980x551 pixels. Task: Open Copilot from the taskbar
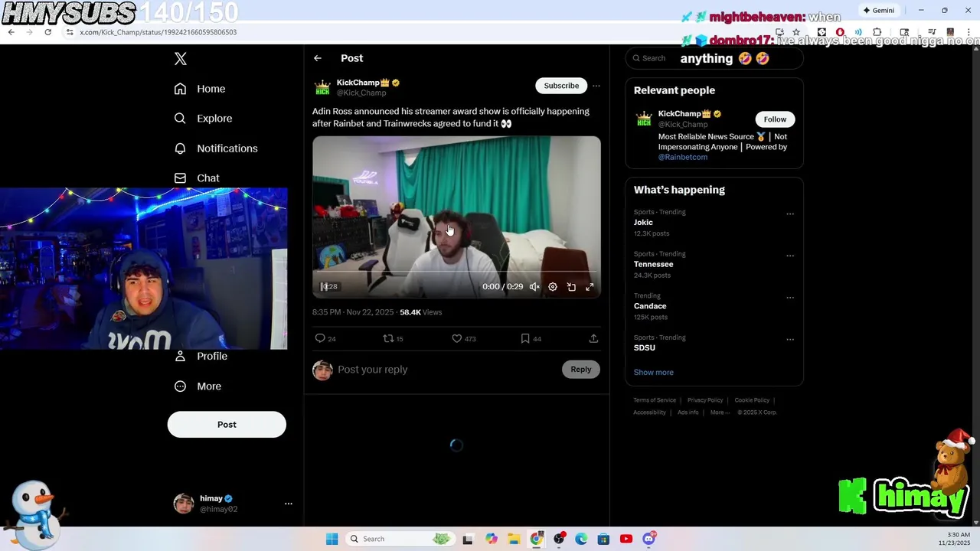click(491, 539)
